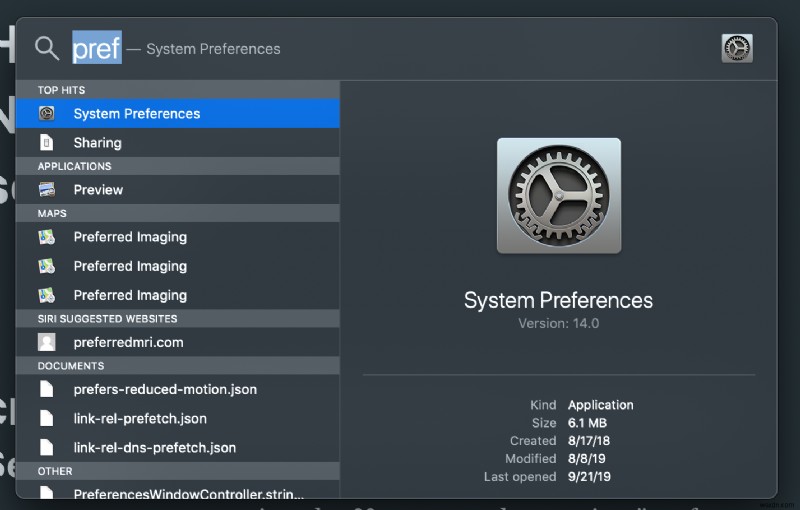Select the prefers-reduced-motion.json document
Viewport: 800px width, 510px height.
pos(165,389)
